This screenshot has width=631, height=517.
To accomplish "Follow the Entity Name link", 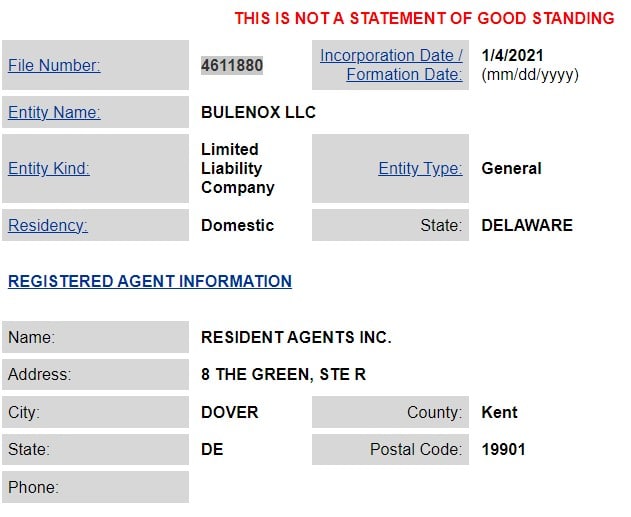I will pyautogui.click(x=54, y=113).
